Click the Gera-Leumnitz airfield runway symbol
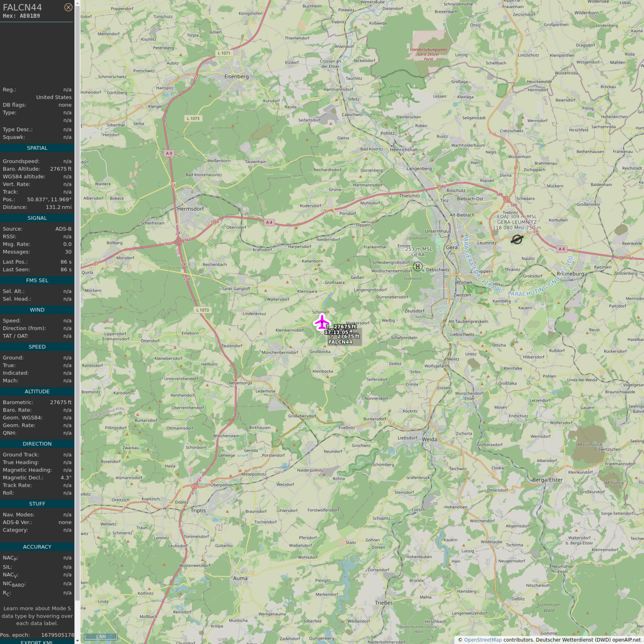The image size is (644, 644). (517, 239)
